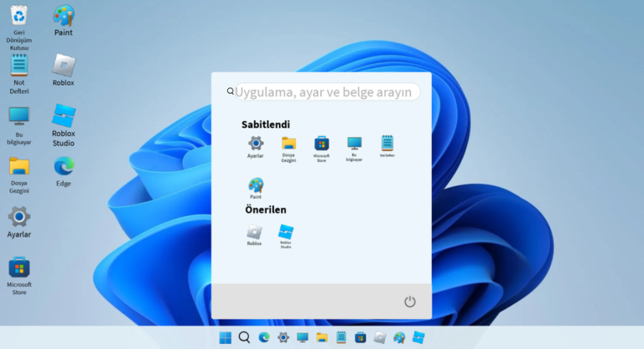Open Paint palette on the taskbar
644x349 pixels.
click(399, 338)
